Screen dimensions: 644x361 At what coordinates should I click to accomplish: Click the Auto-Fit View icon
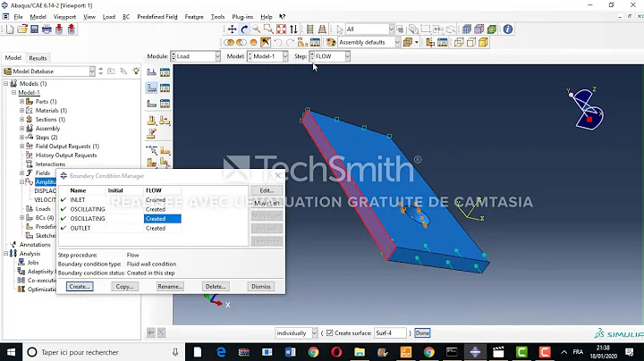click(x=282, y=29)
